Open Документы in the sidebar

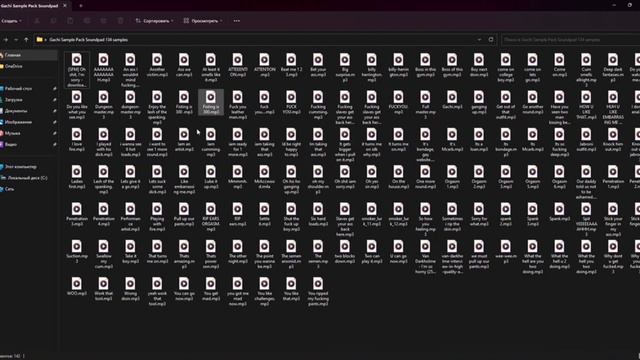coord(29,111)
